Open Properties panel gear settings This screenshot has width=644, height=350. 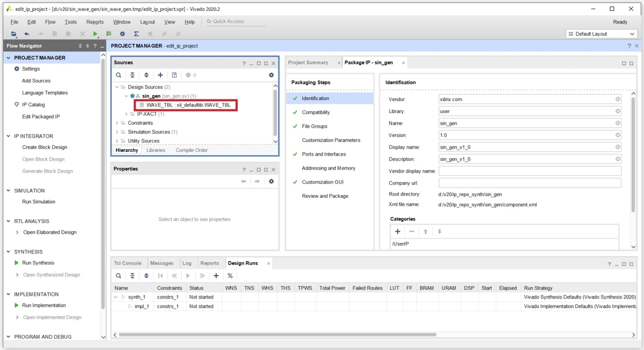pyautogui.click(x=271, y=182)
